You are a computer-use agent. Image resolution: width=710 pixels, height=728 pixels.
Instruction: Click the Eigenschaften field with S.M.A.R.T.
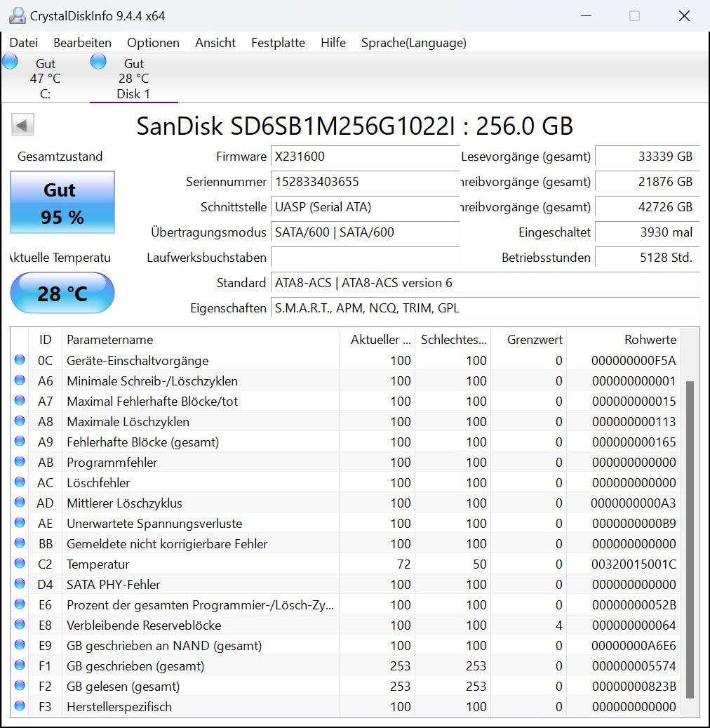[485, 307]
